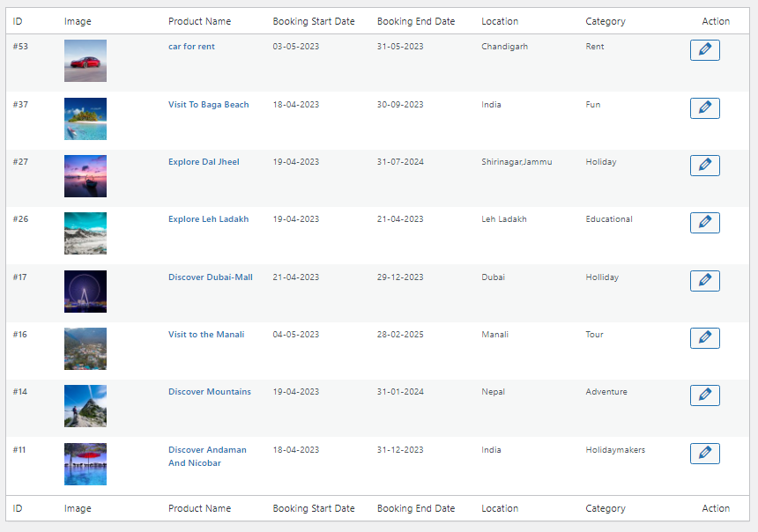Click the bottom Category footer header
This screenshot has width=758, height=532.
(x=606, y=508)
